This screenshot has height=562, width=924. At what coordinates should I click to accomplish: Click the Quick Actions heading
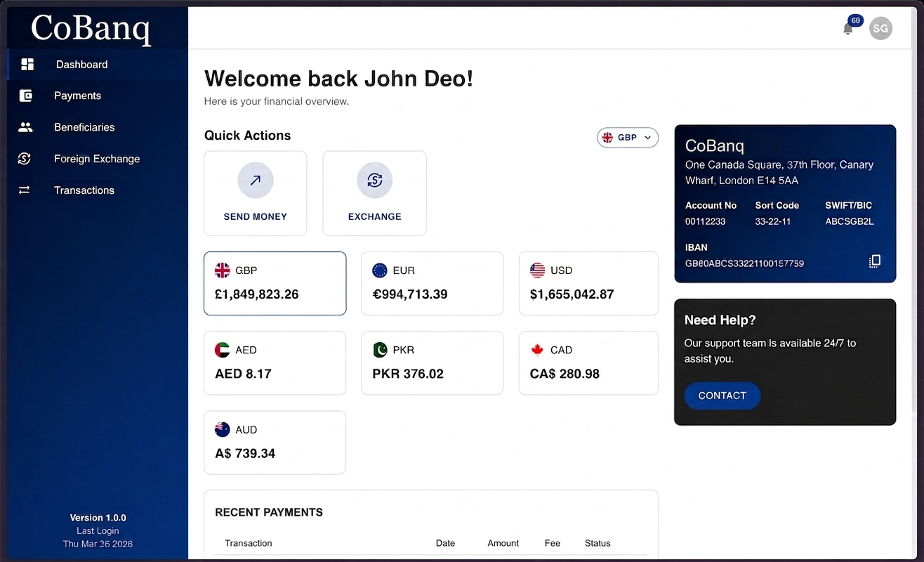coord(247,136)
